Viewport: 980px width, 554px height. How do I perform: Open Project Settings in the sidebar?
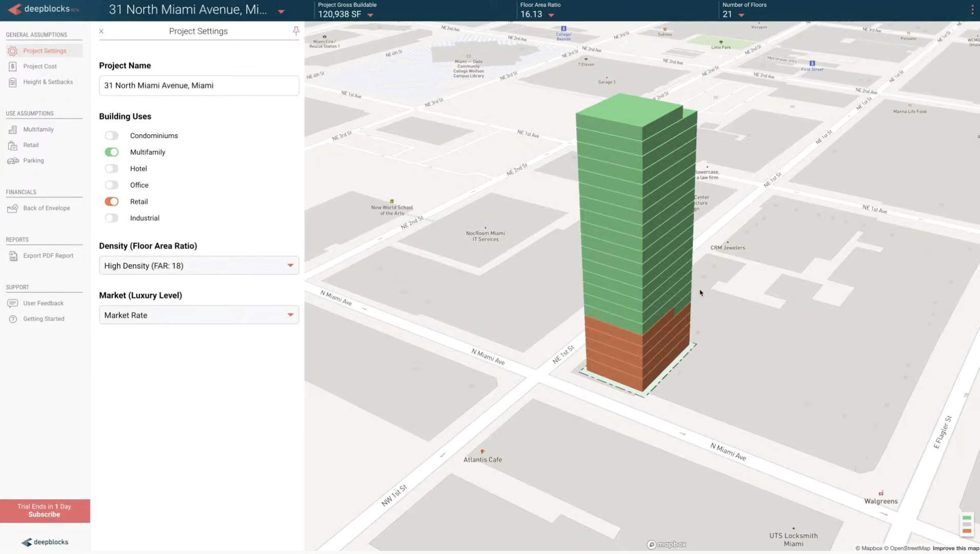coord(45,51)
